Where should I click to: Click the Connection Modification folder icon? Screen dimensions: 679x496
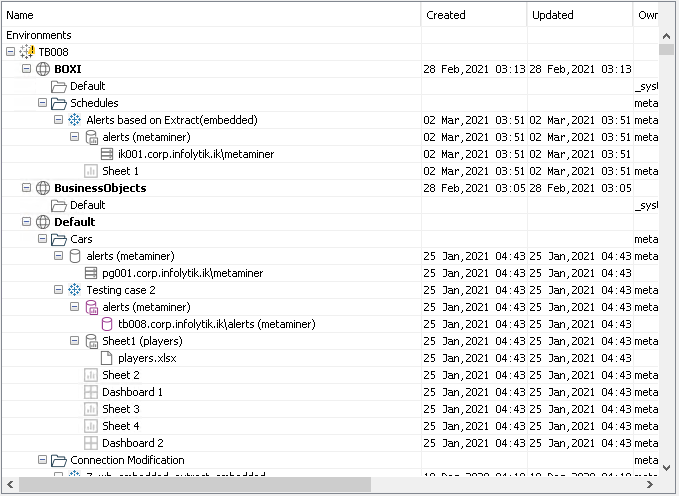[x=58, y=460]
